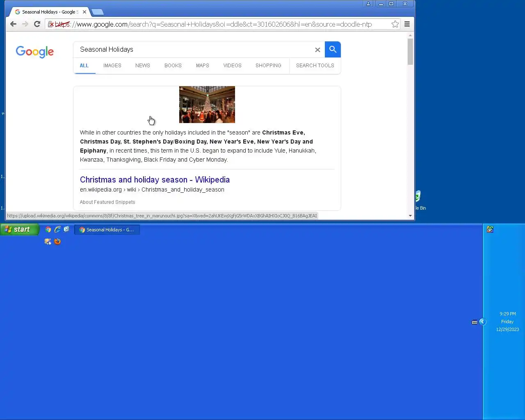Click the scrollbar up arrow

410,35
